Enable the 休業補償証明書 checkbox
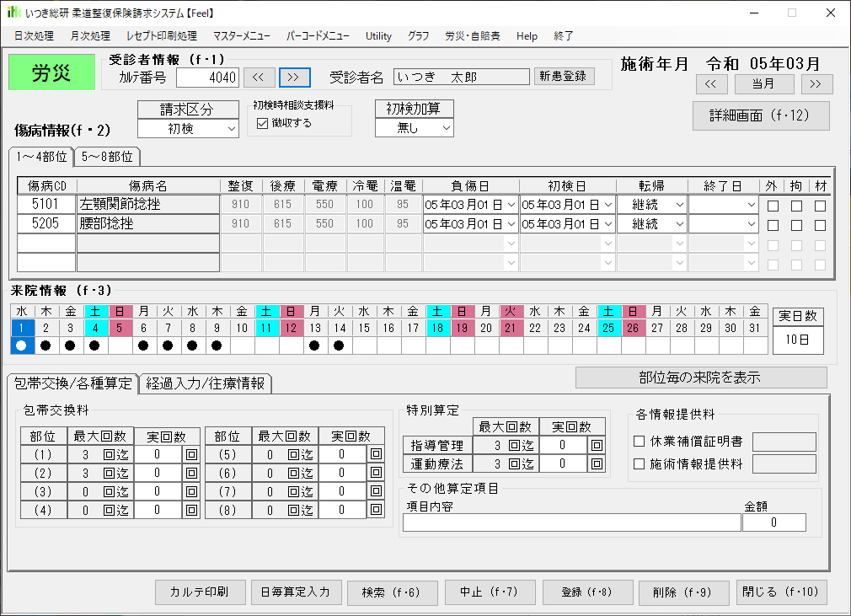 click(639, 442)
